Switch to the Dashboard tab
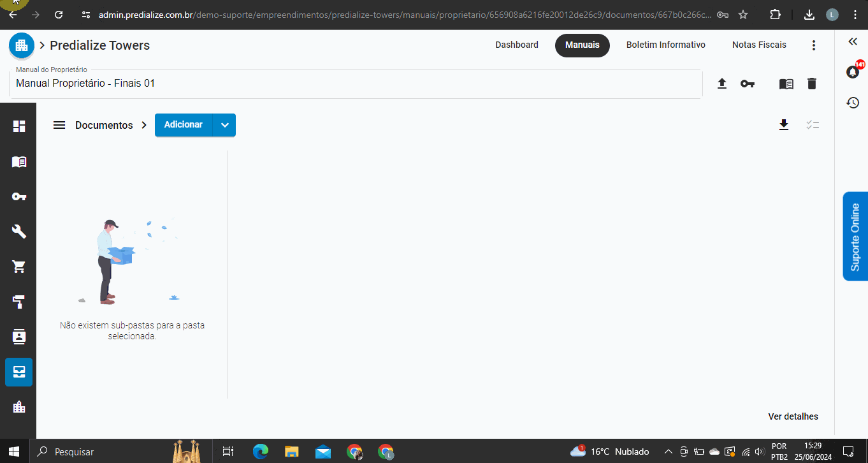Screen dimensions: 868x463 pos(517,45)
